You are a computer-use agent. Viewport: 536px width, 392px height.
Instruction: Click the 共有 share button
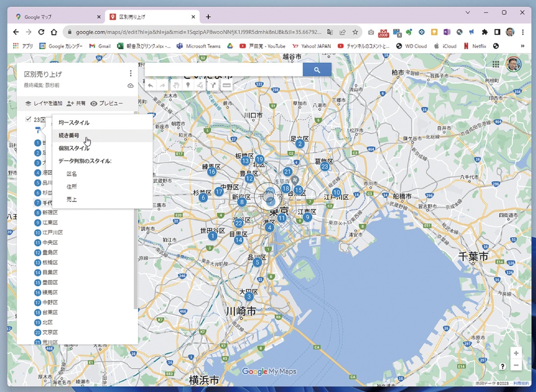tap(76, 103)
